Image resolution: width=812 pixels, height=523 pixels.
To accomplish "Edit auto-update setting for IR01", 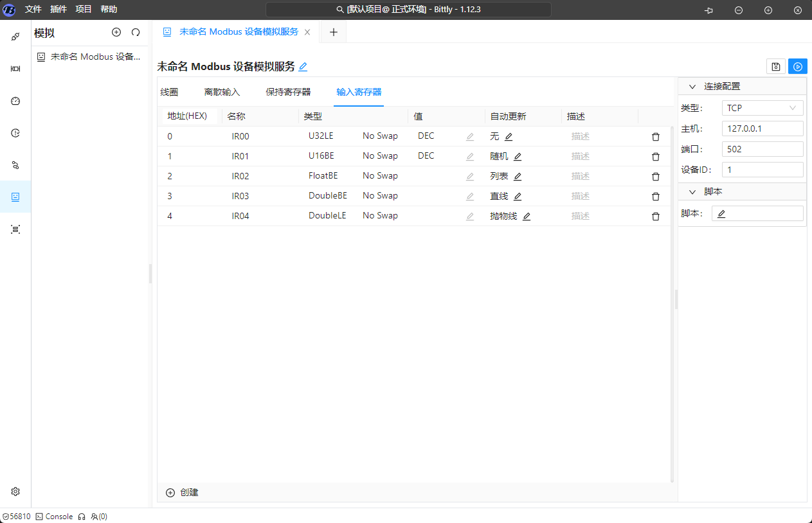I will click(x=518, y=156).
